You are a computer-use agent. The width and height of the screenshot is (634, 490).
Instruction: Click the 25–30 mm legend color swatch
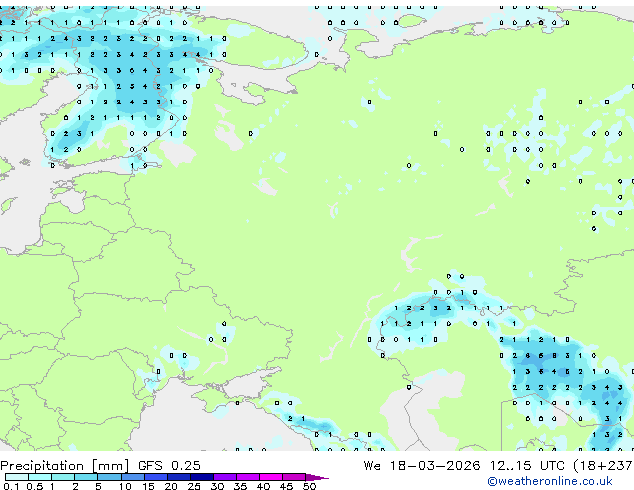coord(202,477)
